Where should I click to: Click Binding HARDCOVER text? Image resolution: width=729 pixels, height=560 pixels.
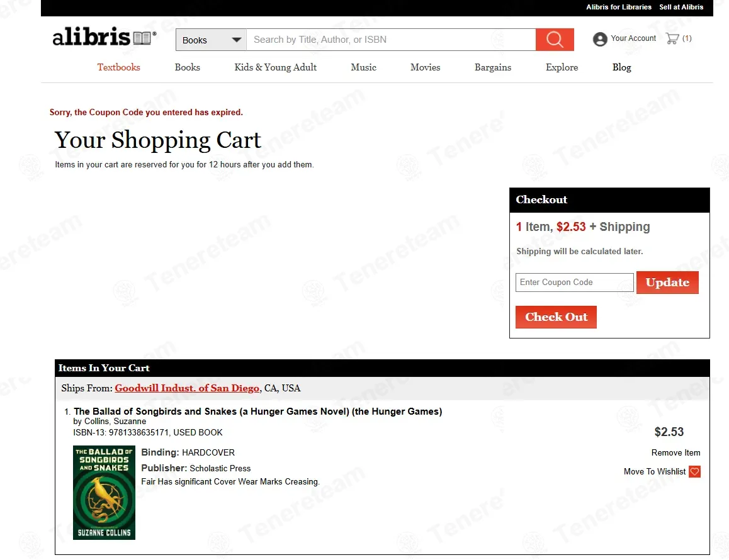pyautogui.click(x=188, y=452)
